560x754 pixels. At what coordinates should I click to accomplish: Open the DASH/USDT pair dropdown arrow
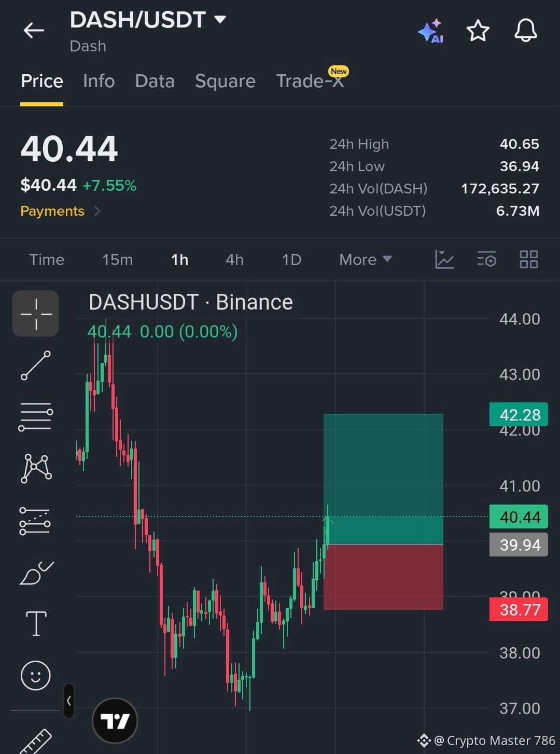(x=220, y=20)
